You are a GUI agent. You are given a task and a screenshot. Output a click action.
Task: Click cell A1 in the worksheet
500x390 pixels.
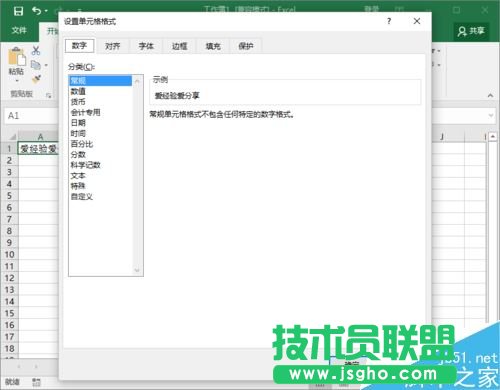[x=38, y=149]
